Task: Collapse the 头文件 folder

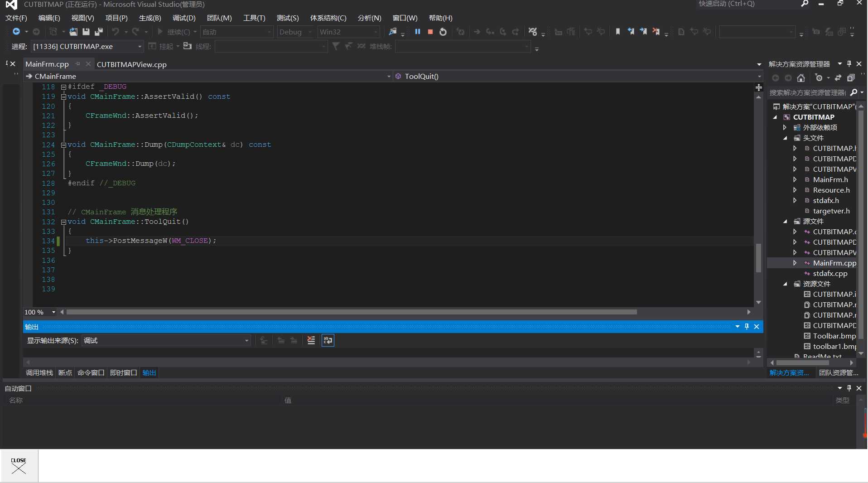Action: tap(786, 138)
